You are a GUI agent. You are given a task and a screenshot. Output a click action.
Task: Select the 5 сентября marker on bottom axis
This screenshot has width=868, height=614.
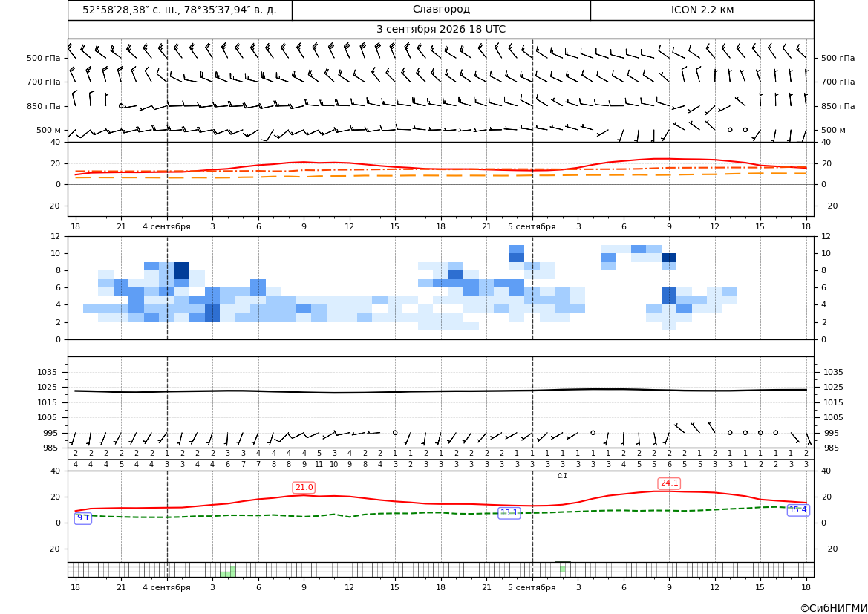point(532,587)
